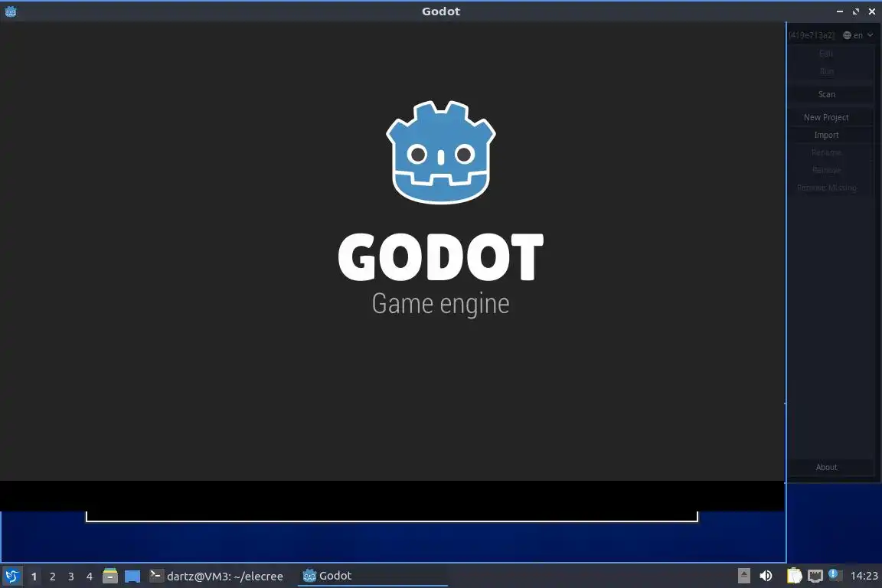The height and width of the screenshot is (588, 882).
Task: Open the About dialog
Action: [x=826, y=467]
